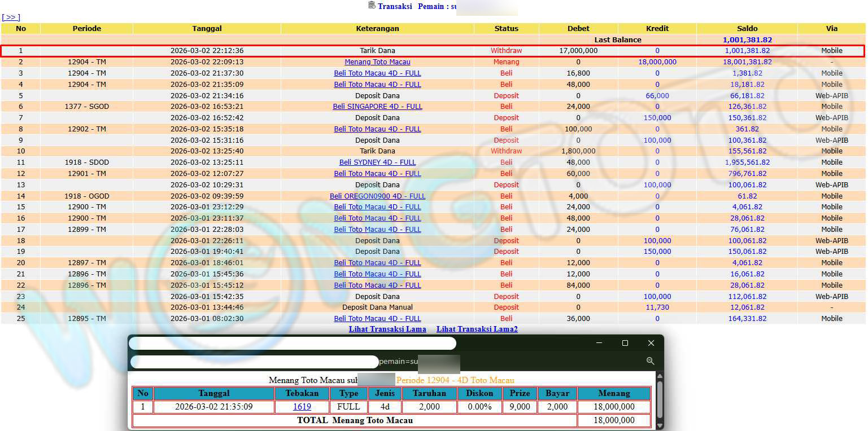
Task: Close the Menang Toto Macau popup window
Action: (x=651, y=343)
